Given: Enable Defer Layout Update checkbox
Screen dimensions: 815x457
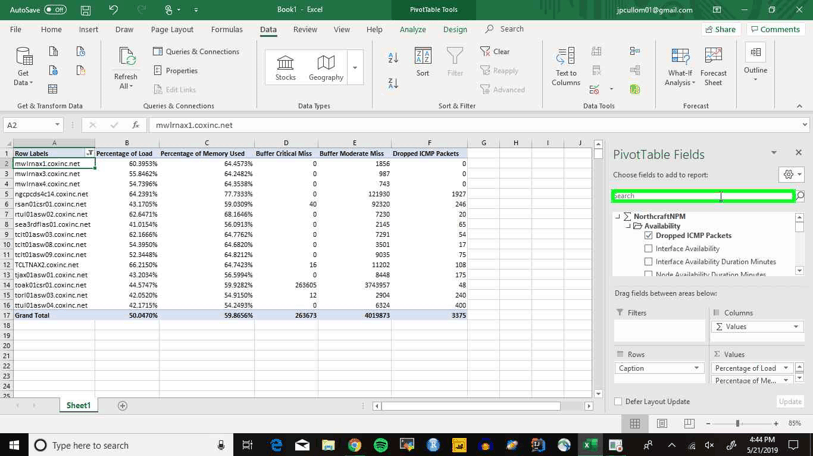Looking at the screenshot, I should 618,401.
